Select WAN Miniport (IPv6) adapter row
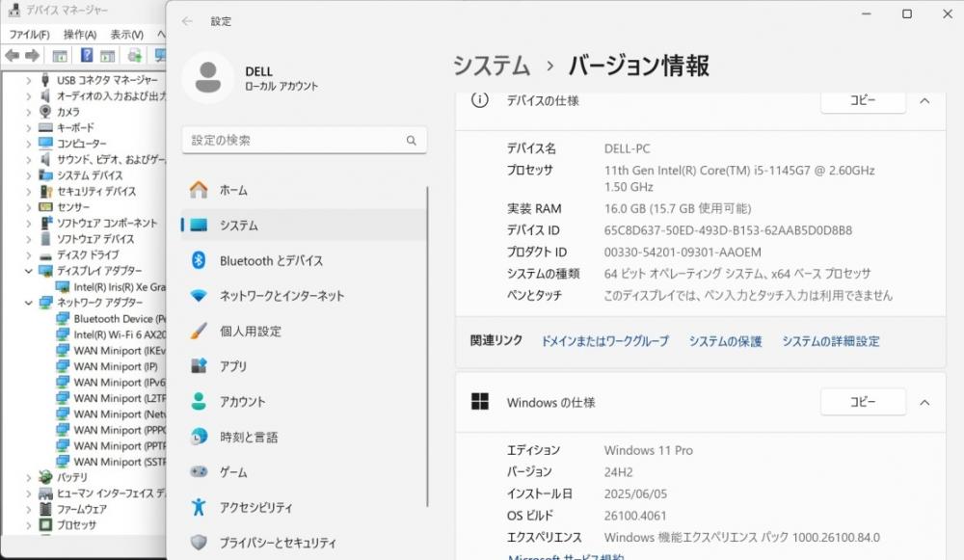Viewport: 964px width, 560px height. (x=111, y=383)
